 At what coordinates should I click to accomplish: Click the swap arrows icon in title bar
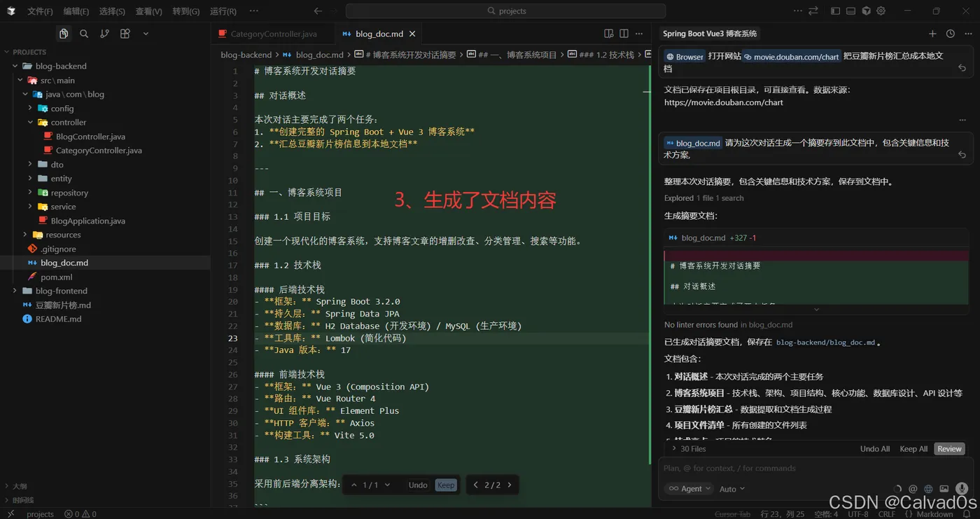(813, 11)
